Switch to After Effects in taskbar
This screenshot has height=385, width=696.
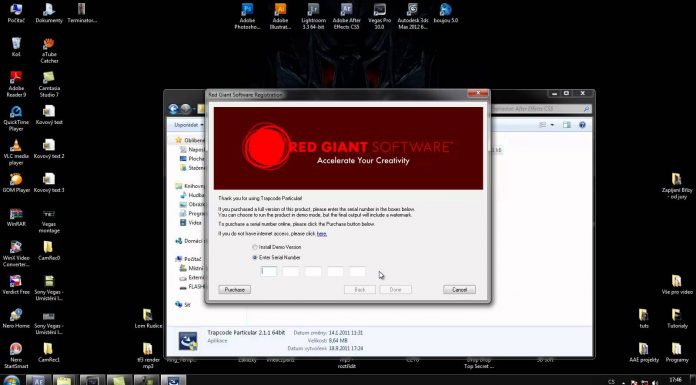coord(38,380)
